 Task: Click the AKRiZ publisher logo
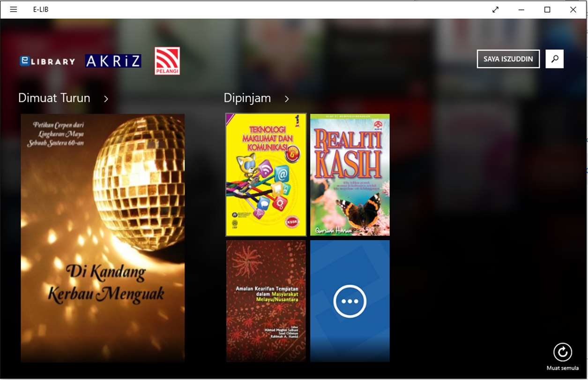point(113,61)
